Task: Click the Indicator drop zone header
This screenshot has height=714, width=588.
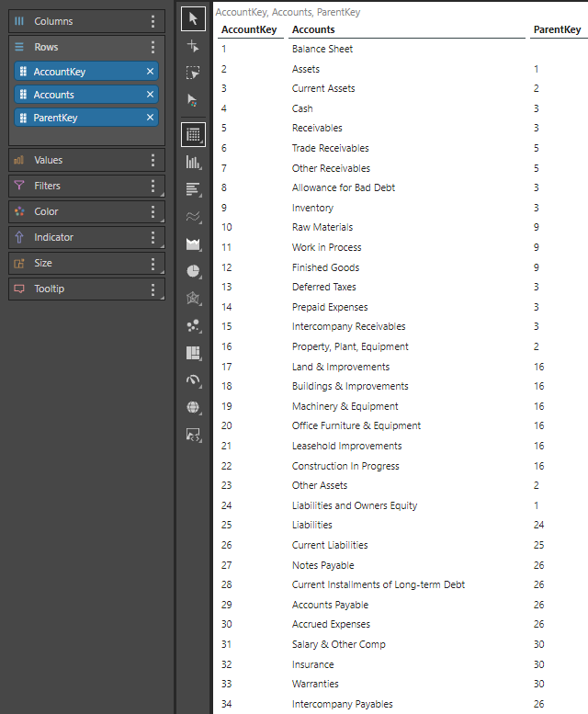Action: (x=86, y=237)
